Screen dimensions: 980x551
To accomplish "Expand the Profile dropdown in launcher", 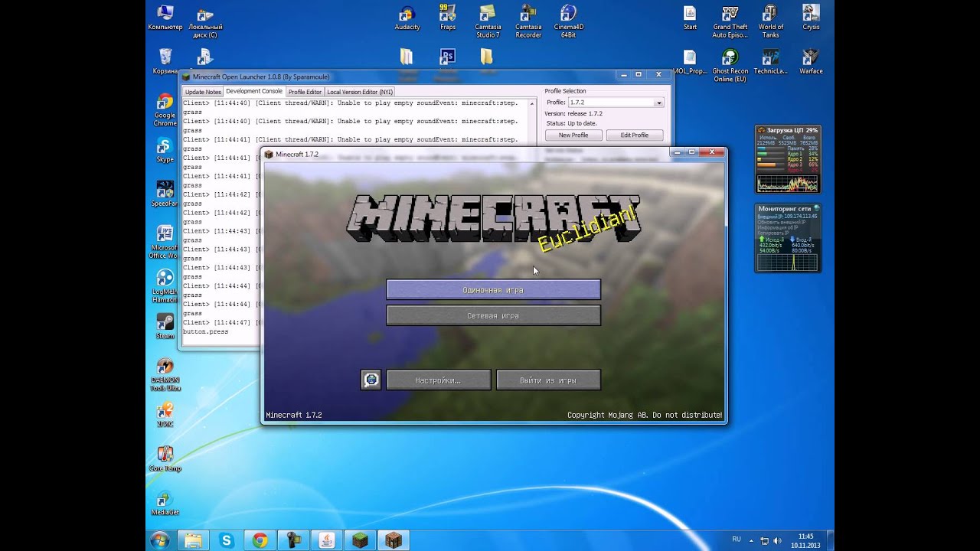I will (x=658, y=103).
